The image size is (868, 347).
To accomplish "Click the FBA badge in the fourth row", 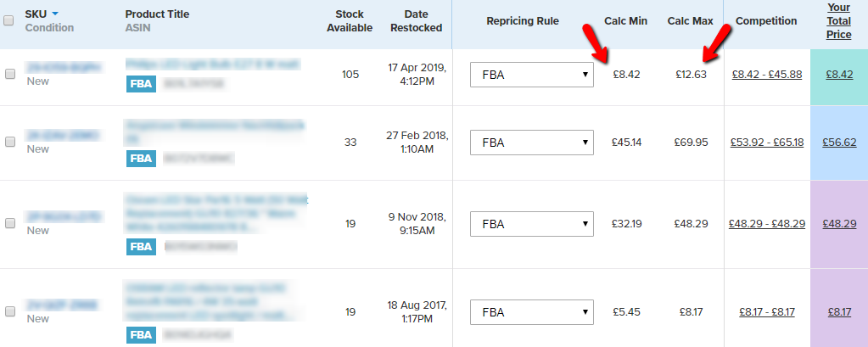I will pyautogui.click(x=140, y=334).
